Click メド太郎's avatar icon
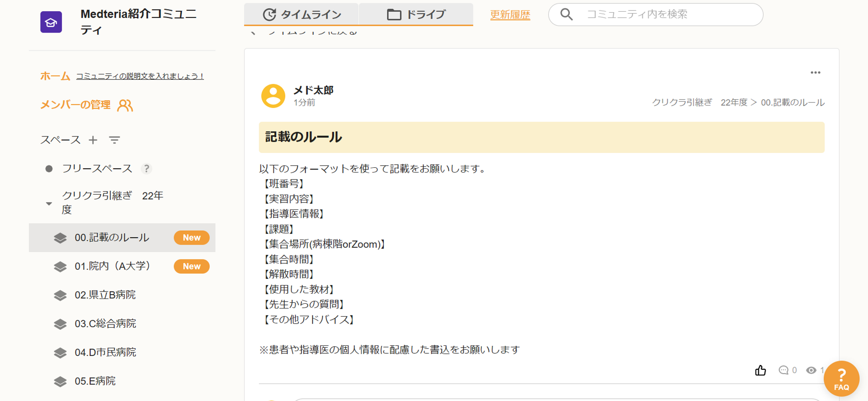Image resolution: width=868 pixels, height=401 pixels. point(273,96)
